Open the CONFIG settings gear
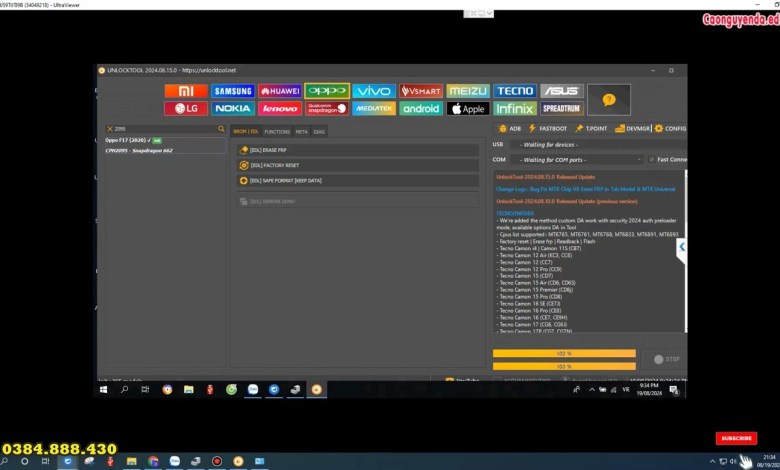This screenshot has width=780, height=470. pyautogui.click(x=670, y=129)
